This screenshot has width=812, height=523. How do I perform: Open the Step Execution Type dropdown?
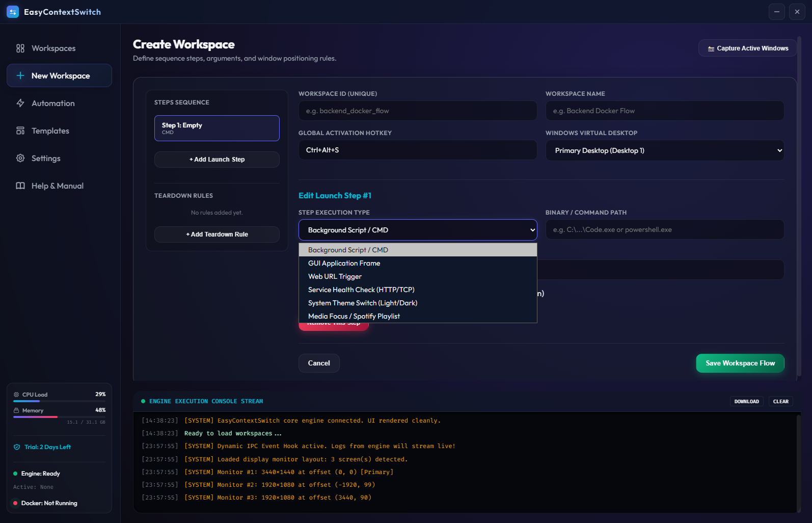click(418, 230)
